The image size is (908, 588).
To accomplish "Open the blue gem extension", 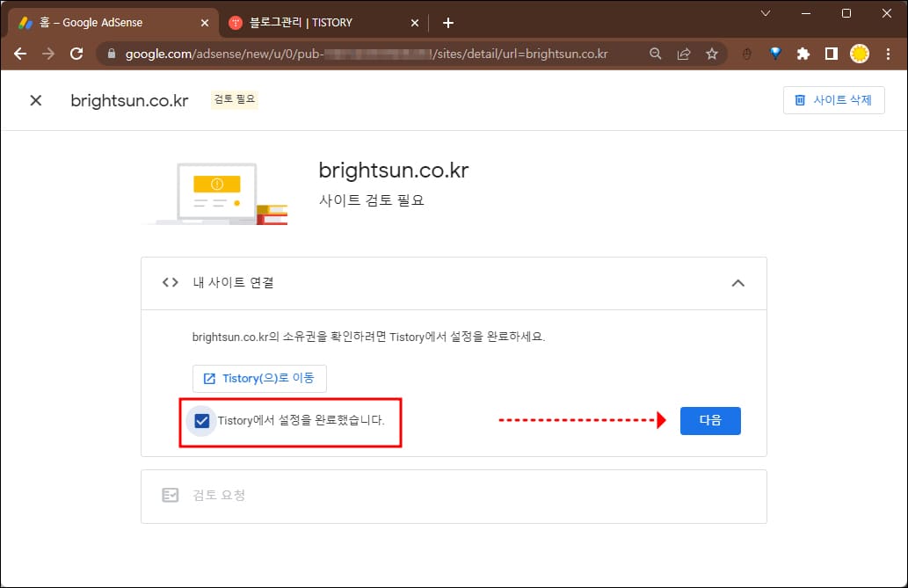I will [775, 54].
